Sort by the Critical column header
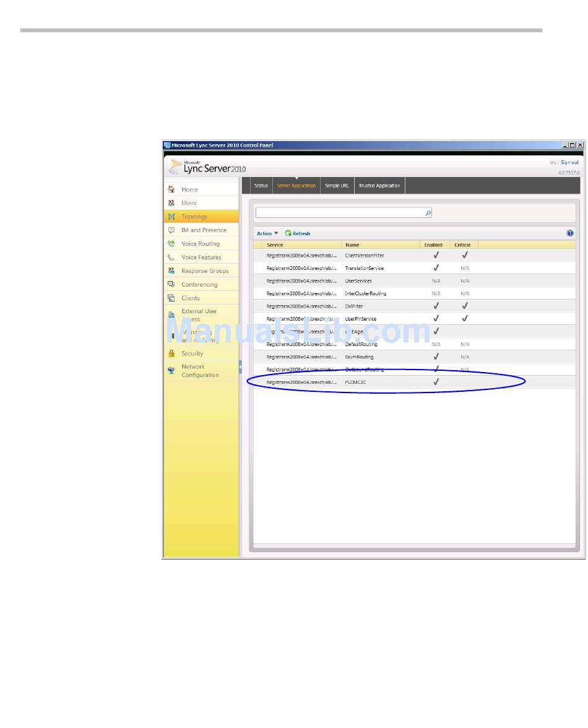 tap(463, 245)
